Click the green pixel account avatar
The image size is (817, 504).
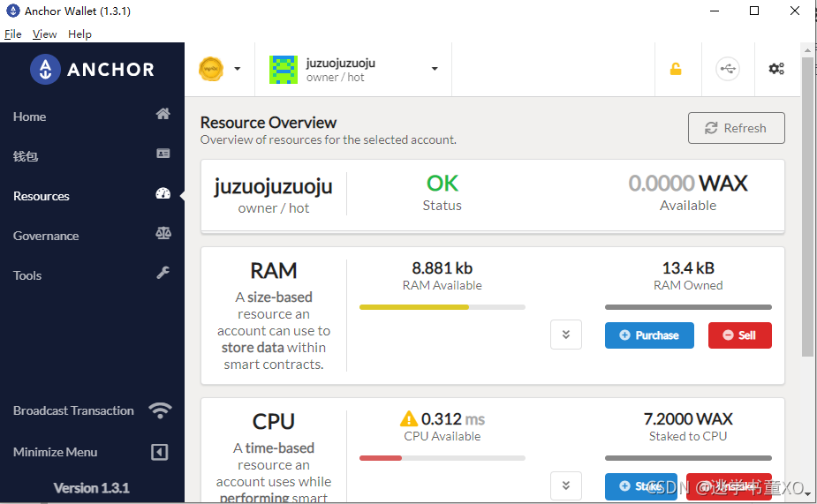pos(284,70)
